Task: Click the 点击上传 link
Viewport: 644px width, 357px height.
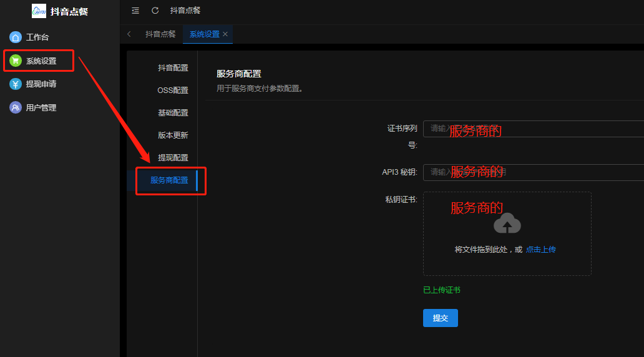Action: pos(540,250)
